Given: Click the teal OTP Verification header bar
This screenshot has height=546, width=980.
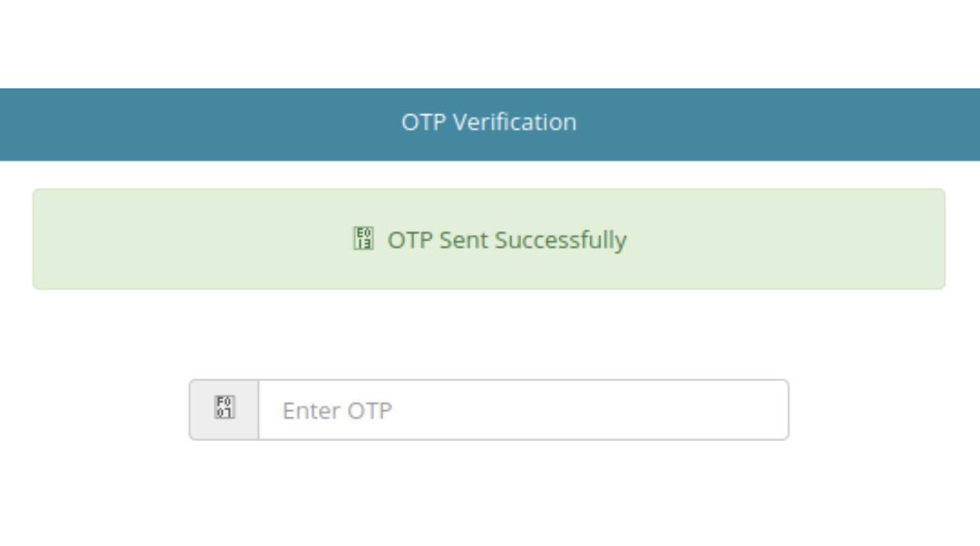Looking at the screenshot, I should coord(490,124).
